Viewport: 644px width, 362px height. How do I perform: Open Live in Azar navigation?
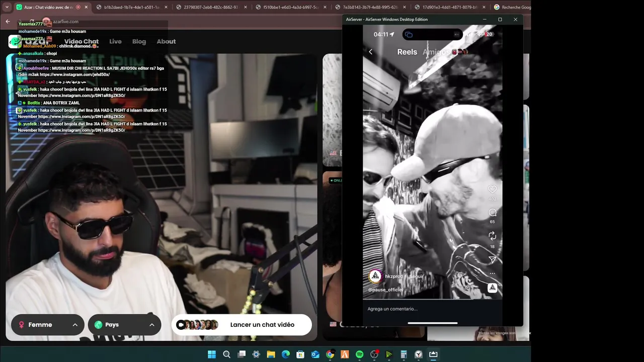(115, 41)
